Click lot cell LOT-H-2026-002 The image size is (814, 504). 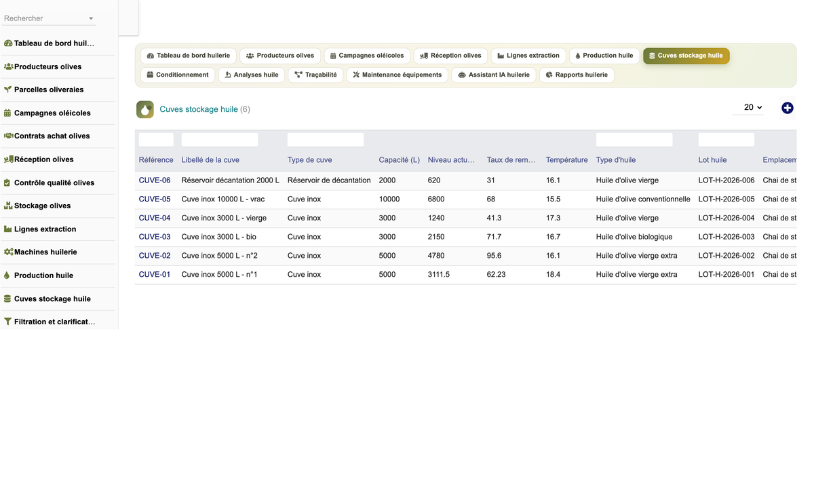pos(726,256)
